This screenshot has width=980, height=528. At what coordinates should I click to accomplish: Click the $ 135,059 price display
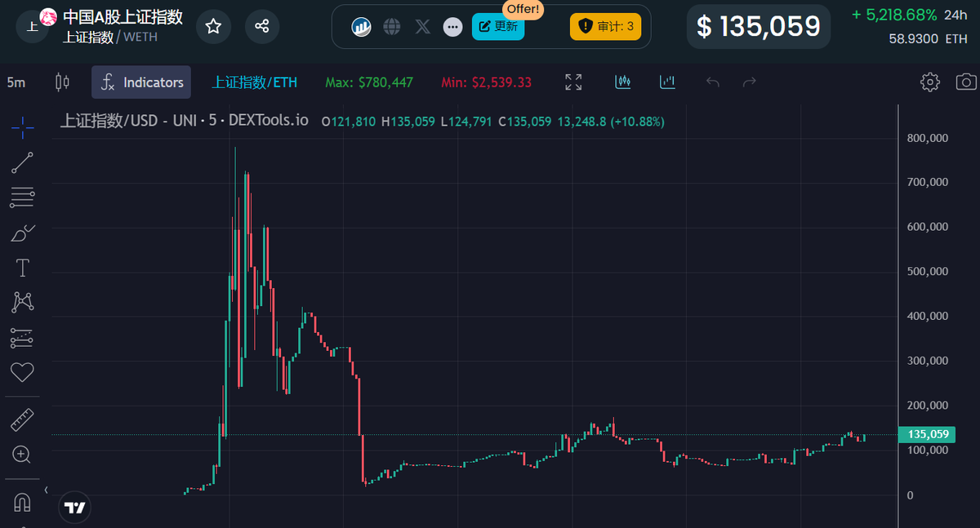tap(758, 26)
